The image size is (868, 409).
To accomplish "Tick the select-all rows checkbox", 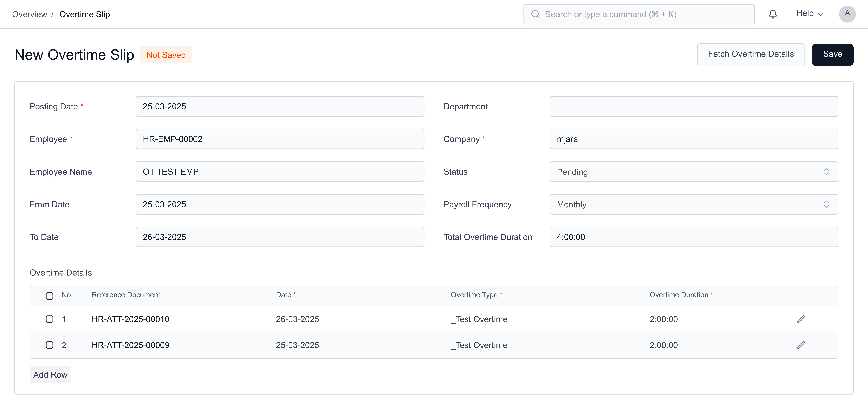I will pos(50,296).
